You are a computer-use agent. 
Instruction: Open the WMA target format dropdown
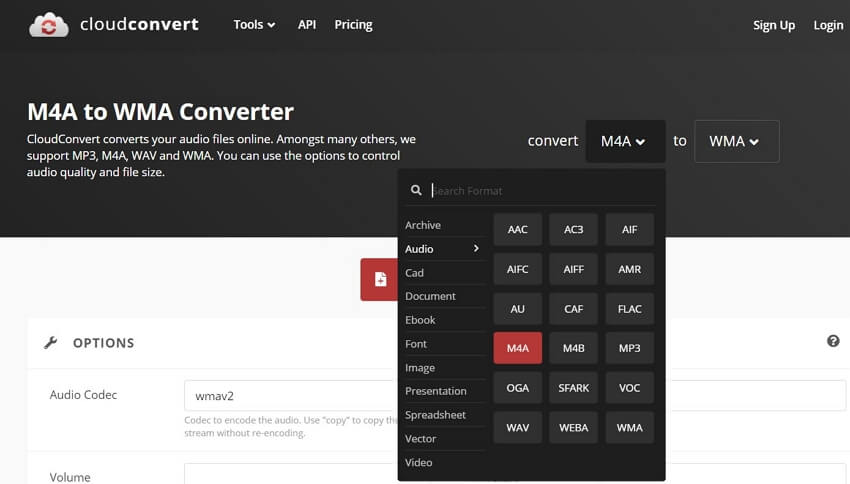(737, 141)
